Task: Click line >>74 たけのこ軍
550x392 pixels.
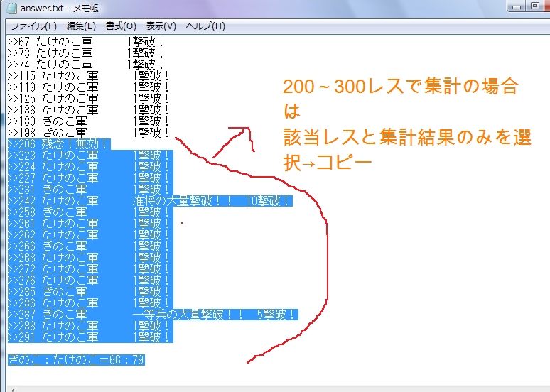Action: coord(85,65)
